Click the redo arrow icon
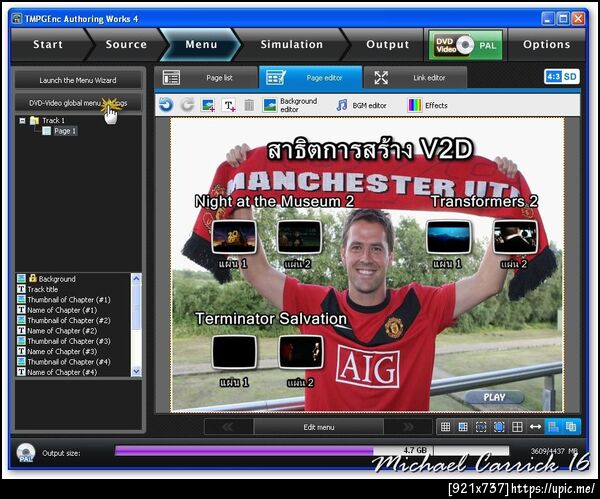600x499 pixels. click(x=187, y=105)
